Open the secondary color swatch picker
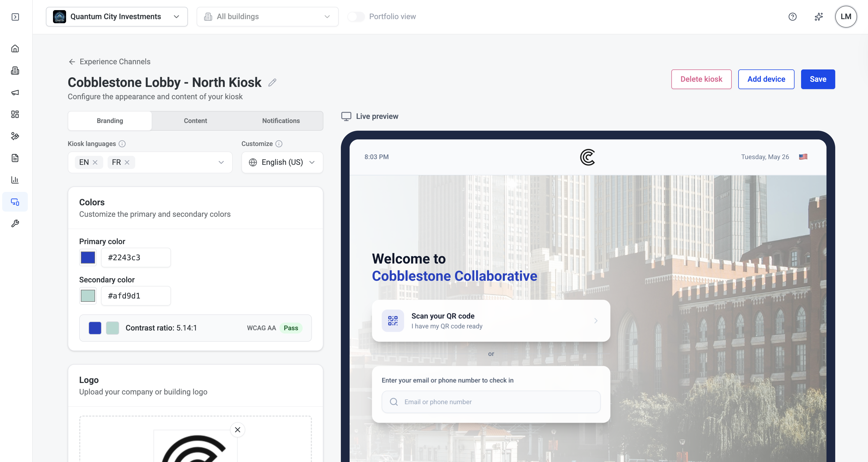This screenshot has width=868, height=462. point(88,296)
